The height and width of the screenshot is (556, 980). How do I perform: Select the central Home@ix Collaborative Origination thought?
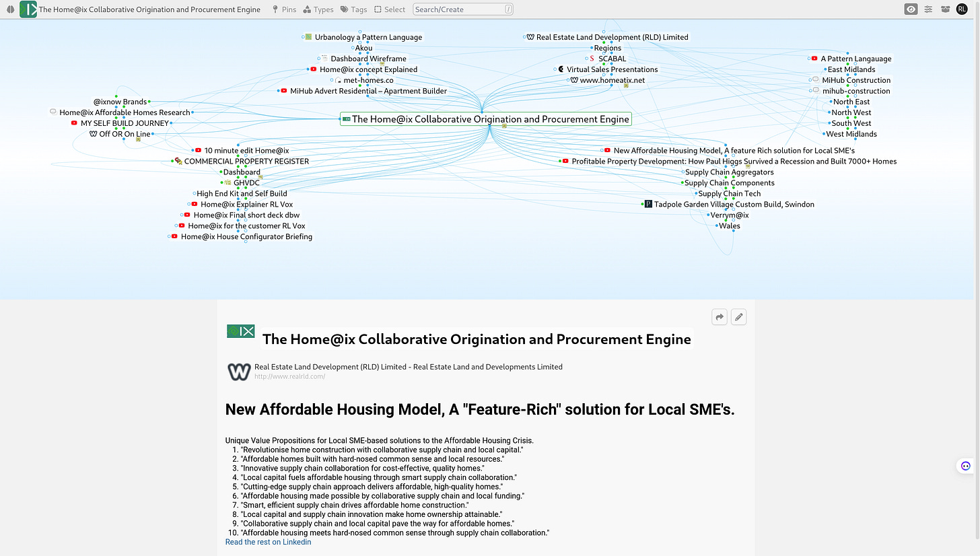tap(486, 119)
